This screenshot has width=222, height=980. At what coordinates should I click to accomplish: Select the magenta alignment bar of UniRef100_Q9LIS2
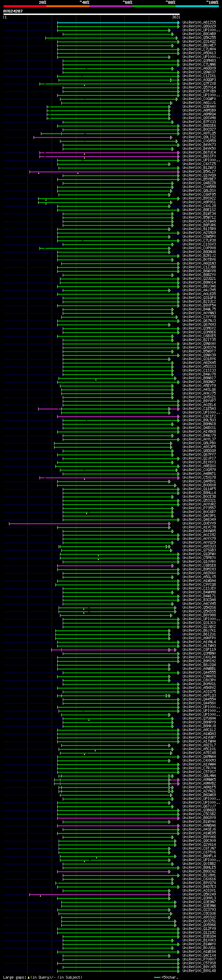tap(103, 137)
